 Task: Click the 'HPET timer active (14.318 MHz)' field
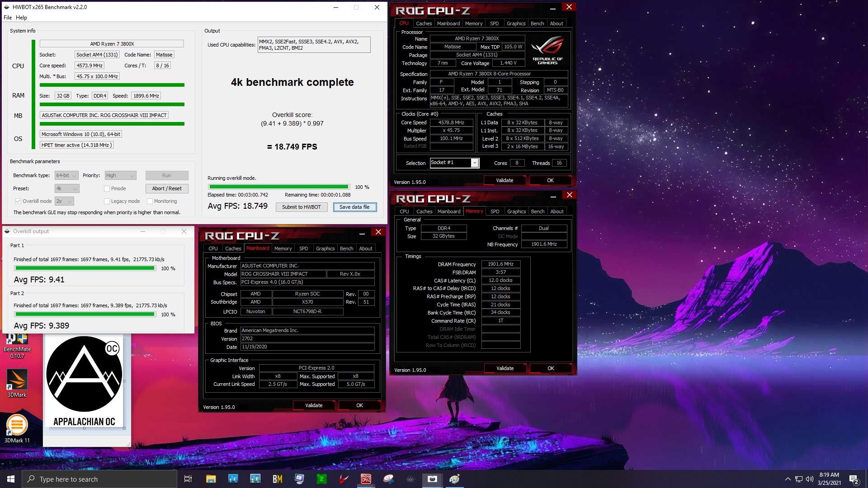76,145
